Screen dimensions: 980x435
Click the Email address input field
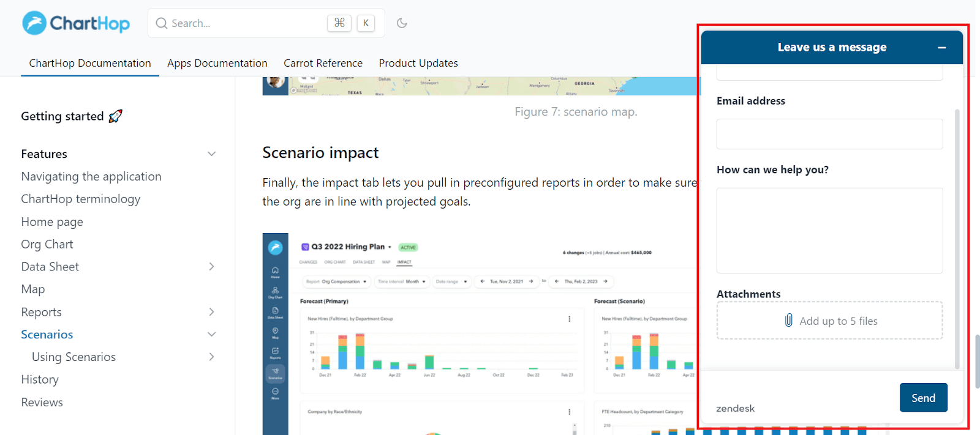pos(829,134)
